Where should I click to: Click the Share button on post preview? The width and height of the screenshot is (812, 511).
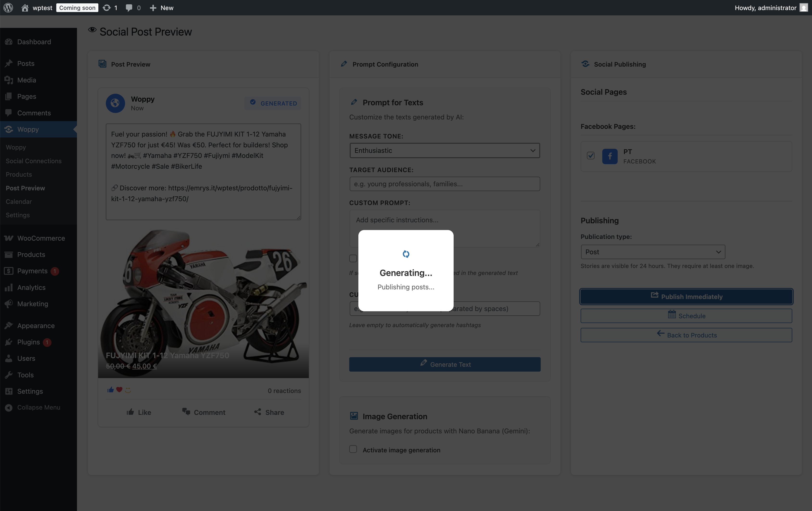[269, 412]
